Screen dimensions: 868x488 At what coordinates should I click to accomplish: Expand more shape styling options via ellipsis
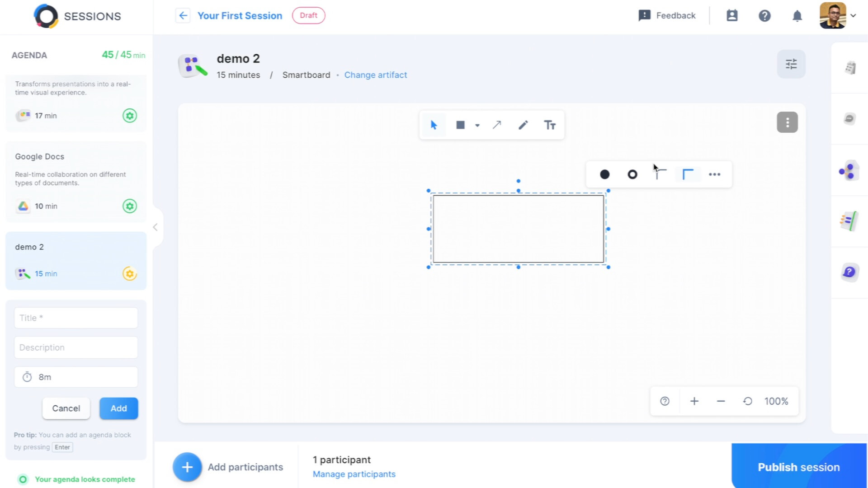pyautogui.click(x=714, y=174)
